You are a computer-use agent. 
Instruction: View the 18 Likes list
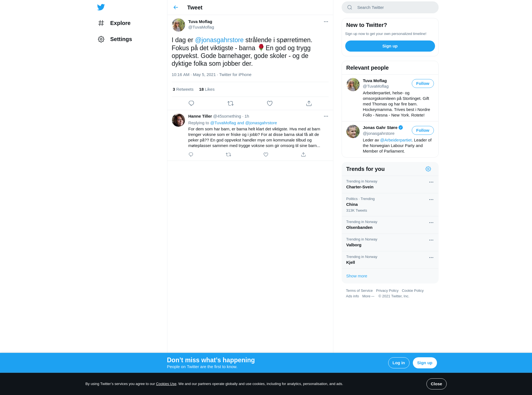pos(207,89)
